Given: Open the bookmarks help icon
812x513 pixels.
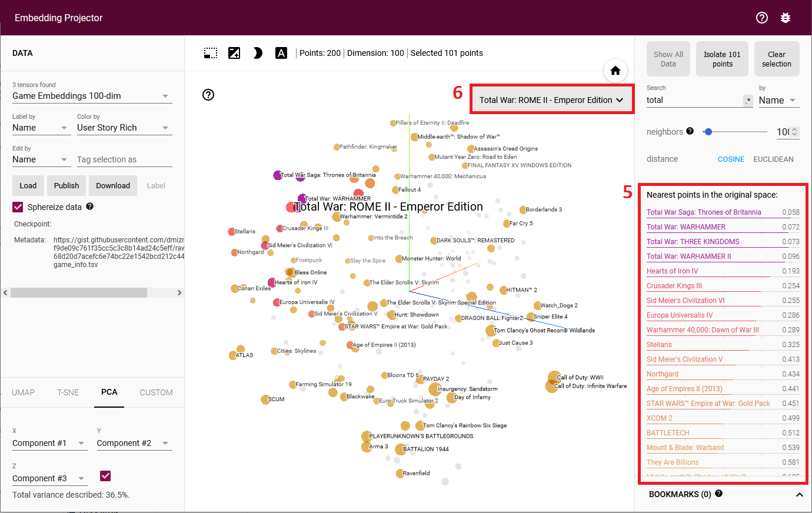Looking at the screenshot, I should coord(719,494).
